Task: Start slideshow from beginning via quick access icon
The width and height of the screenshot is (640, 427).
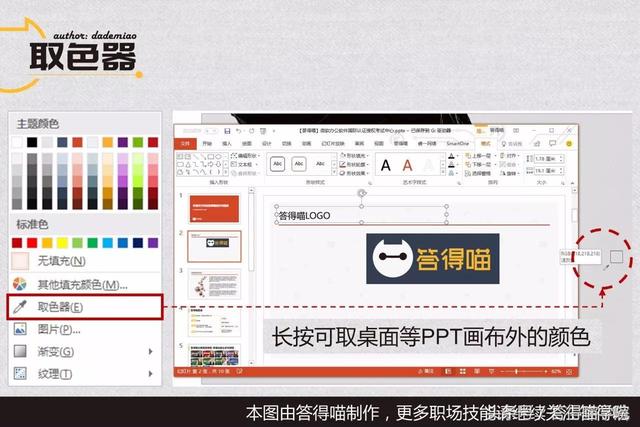Action: coord(263,131)
